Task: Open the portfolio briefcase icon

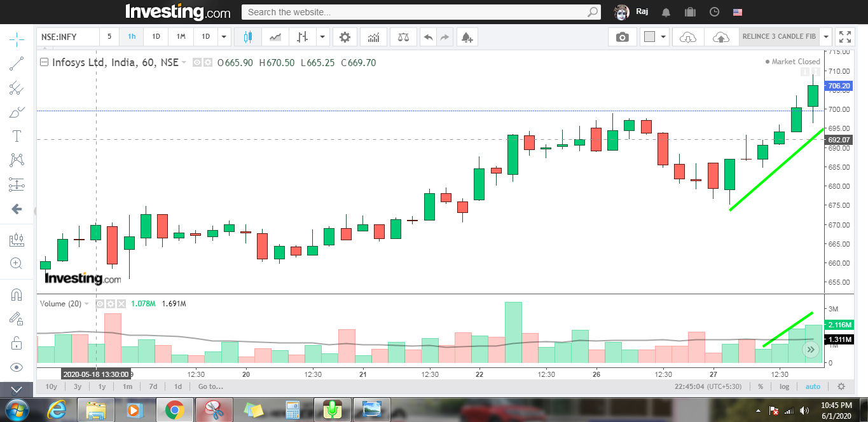Action: click(690, 12)
